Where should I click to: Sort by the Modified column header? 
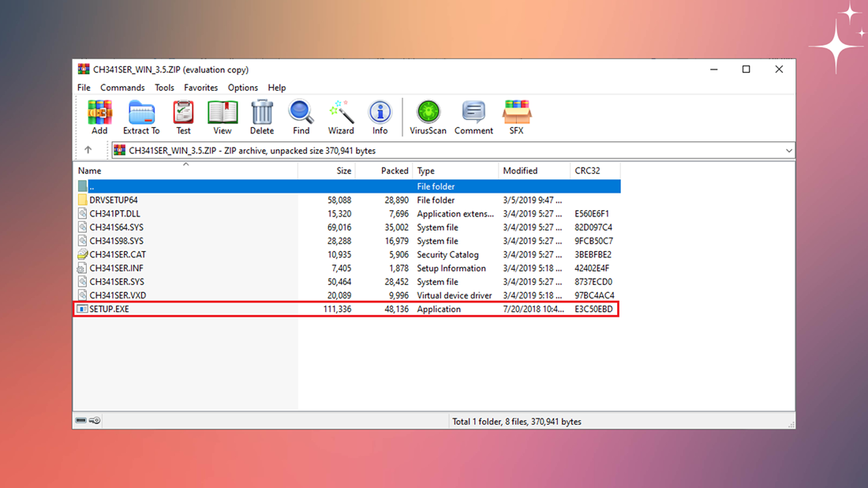(x=534, y=171)
